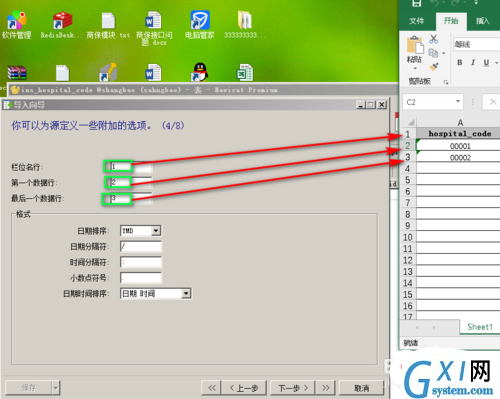500x399 pixels.
Task: Toggle bold in Excel ribbon
Action: pyautogui.click(x=460, y=63)
